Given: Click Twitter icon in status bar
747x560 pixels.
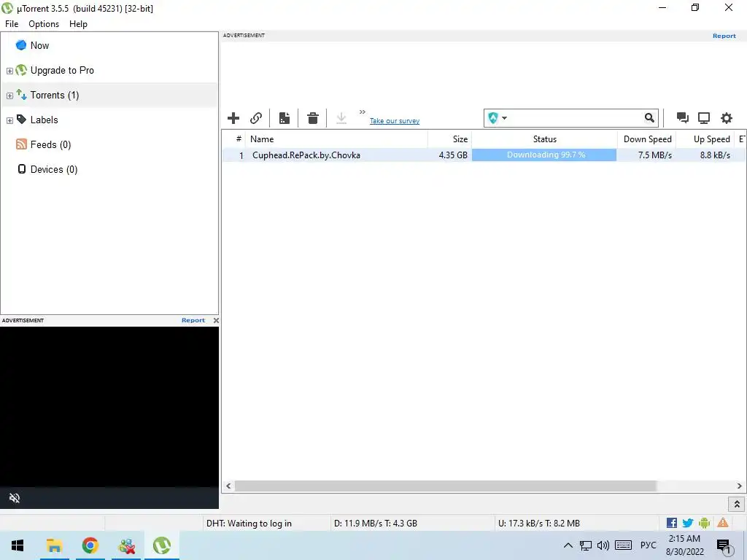Looking at the screenshot, I should click(688, 523).
